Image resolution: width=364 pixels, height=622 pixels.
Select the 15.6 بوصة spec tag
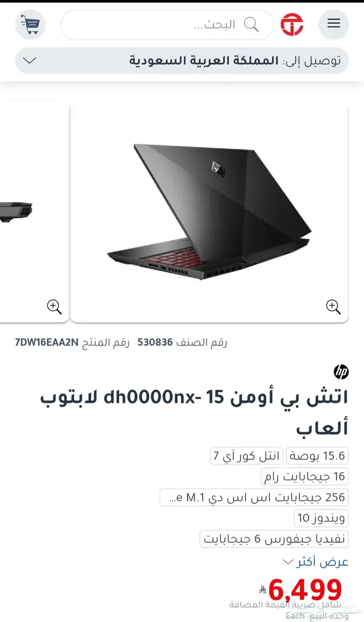point(317,456)
